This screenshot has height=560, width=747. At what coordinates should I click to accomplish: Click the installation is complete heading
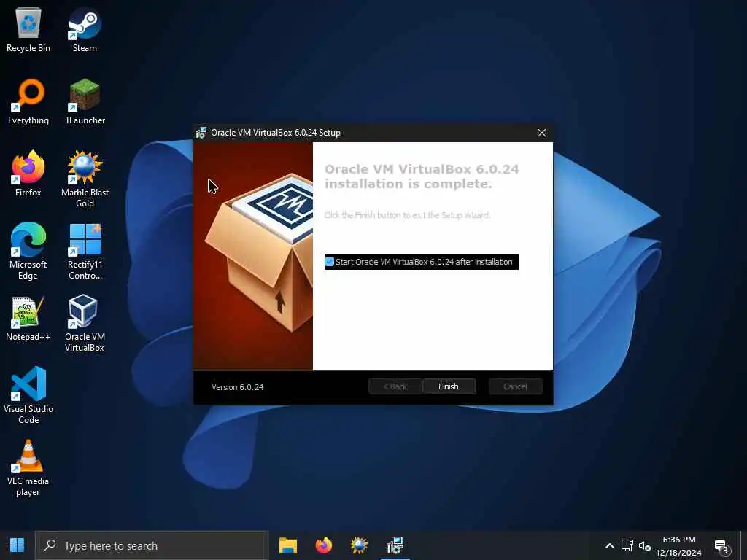pos(422,176)
